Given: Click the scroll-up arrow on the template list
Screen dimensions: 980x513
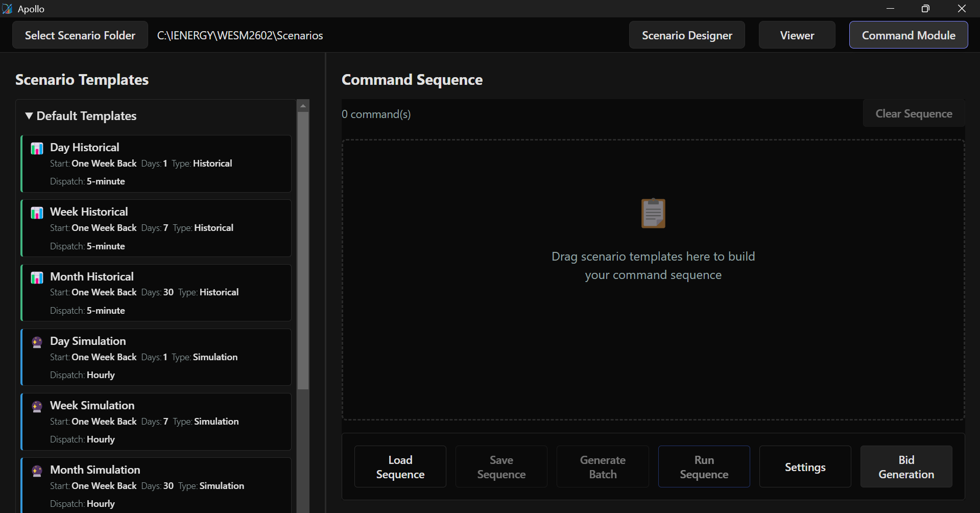Looking at the screenshot, I should pyautogui.click(x=303, y=105).
